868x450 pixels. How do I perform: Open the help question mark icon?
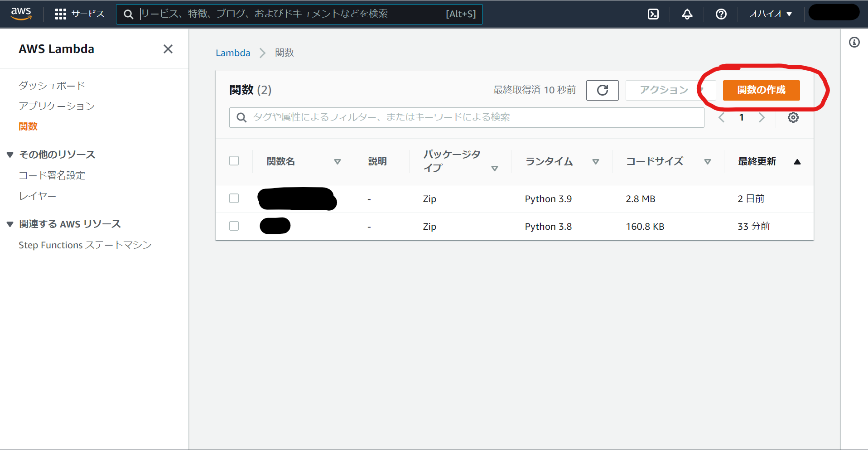click(721, 14)
